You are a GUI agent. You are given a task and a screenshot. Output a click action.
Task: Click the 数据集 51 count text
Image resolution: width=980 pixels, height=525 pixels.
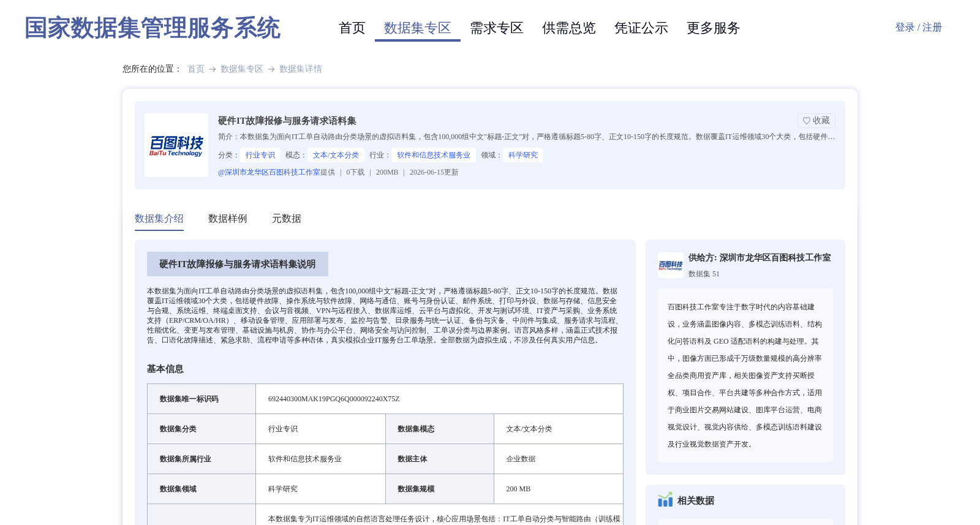point(704,274)
